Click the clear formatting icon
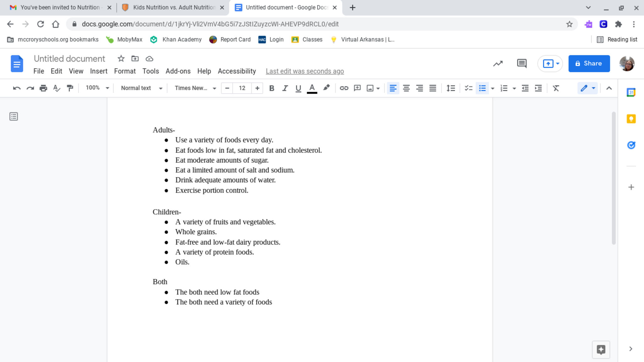 [x=556, y=88]
